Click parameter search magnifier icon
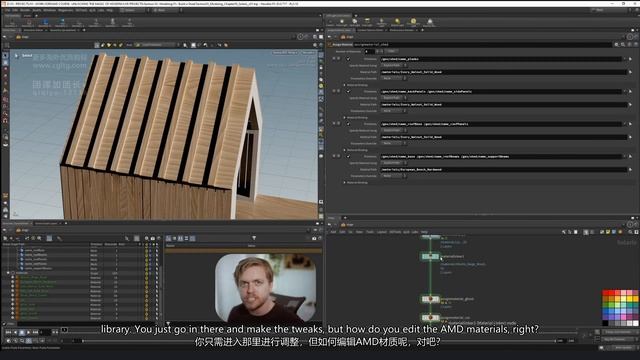 [x=623, y=44]
